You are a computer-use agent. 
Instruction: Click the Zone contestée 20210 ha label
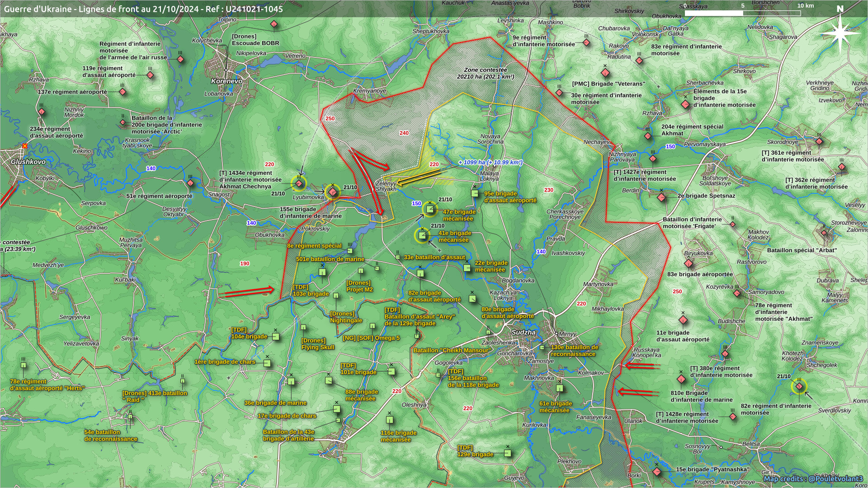click(x=485, y=73)
